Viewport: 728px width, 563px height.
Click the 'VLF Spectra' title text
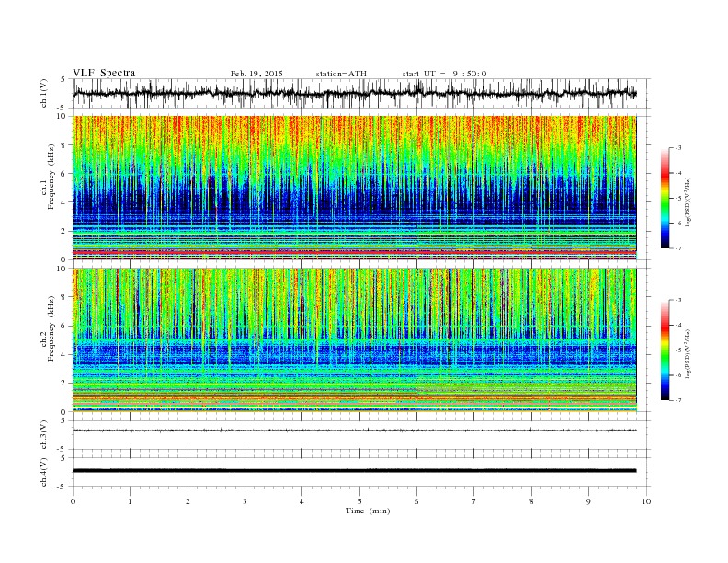click(x=104, y=73)
